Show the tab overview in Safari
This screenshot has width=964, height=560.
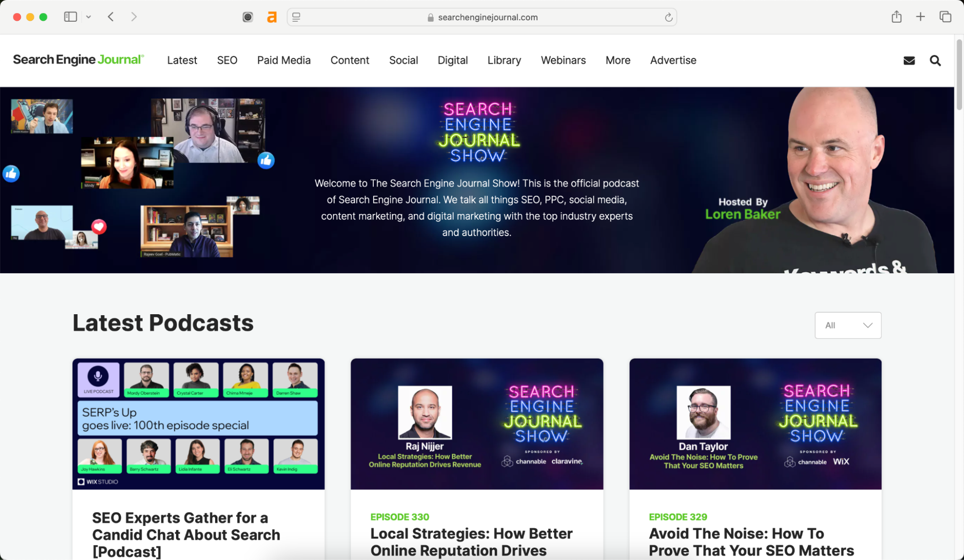pyautogui.click(x=945, y=17)
